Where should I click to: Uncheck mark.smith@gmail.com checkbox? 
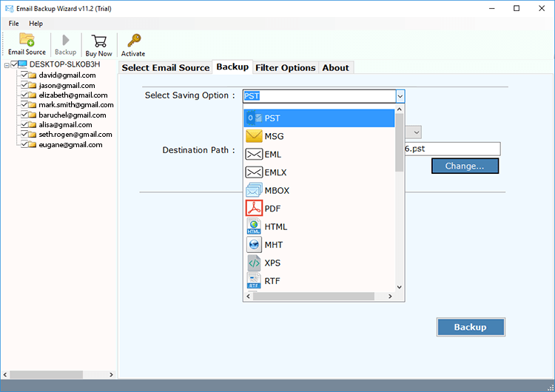click(24, 104)
